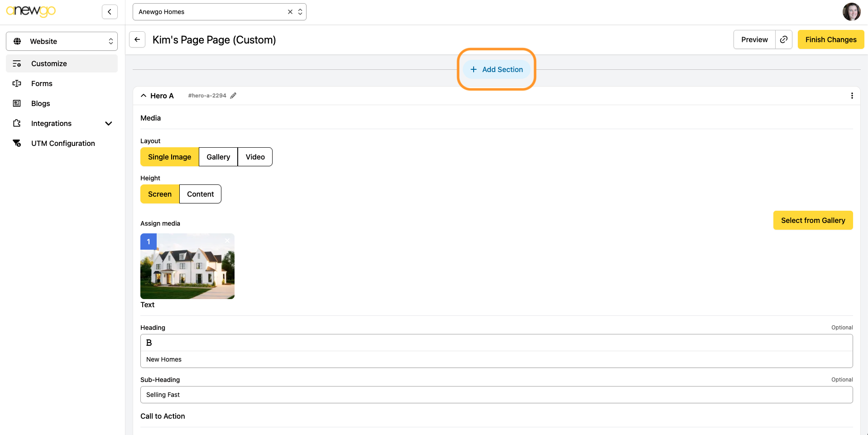Open Forms in the sidebar
The height and width of the screenshot is (435, 868).
[62, 83]
